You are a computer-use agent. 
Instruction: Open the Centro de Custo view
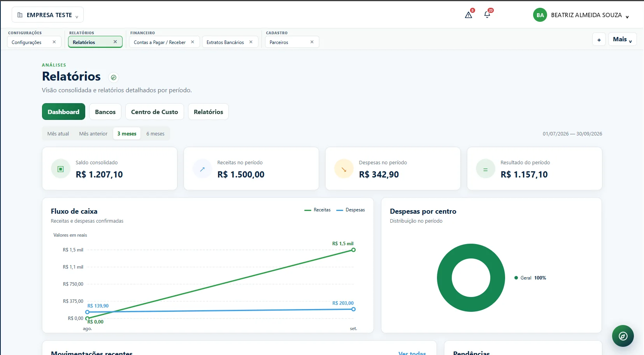click(154, 112)
